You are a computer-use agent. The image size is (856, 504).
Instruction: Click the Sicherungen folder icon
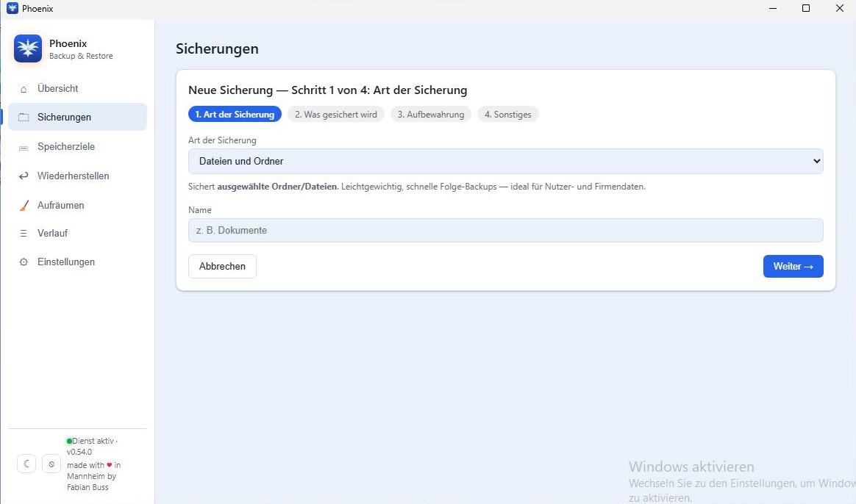24,118
